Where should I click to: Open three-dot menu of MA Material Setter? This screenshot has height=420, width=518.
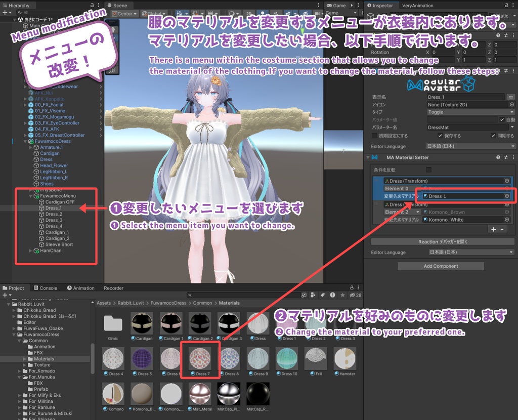(x=513, y=157)
